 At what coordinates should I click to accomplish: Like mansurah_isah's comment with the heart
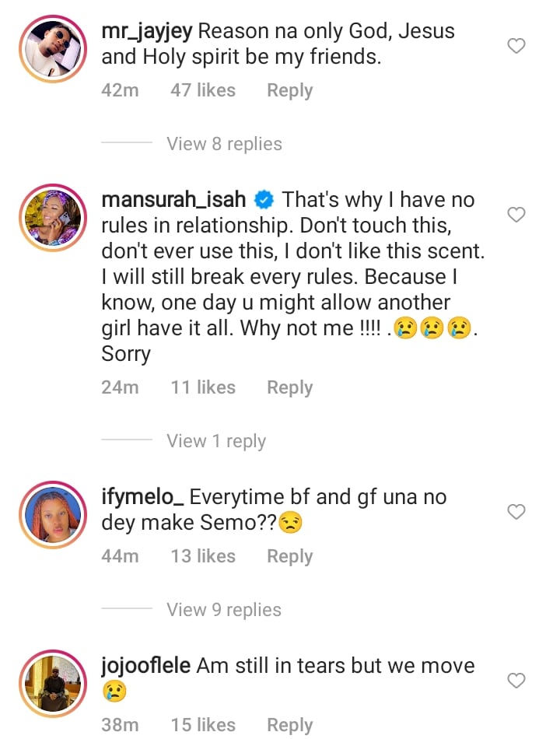coord(516,214)
